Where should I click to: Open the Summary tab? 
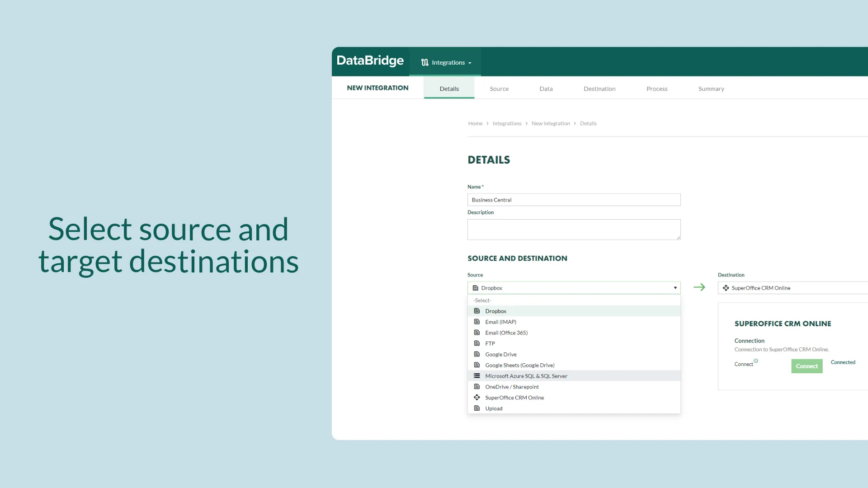point(711,89)
